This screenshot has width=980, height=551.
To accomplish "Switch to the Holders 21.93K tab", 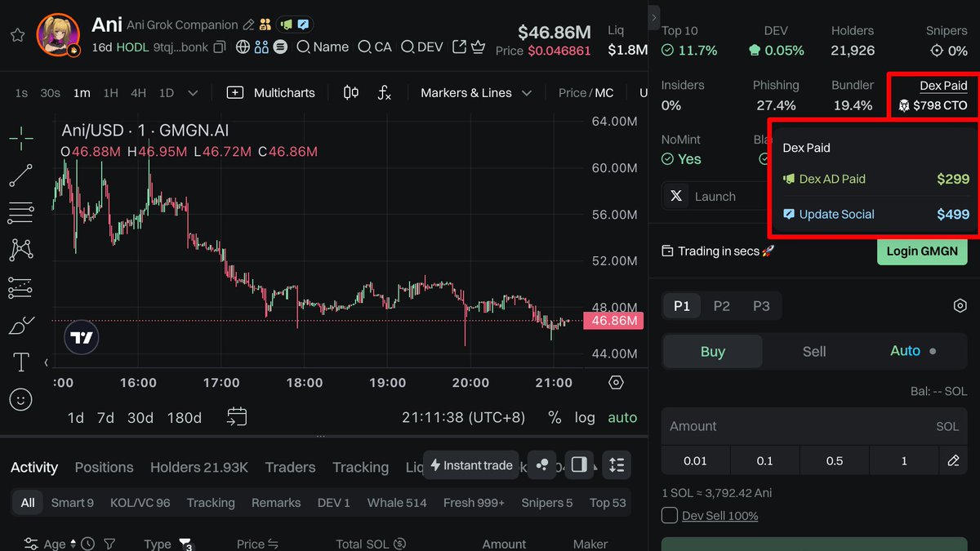I will pyautogui.click(x=198, y=468).
